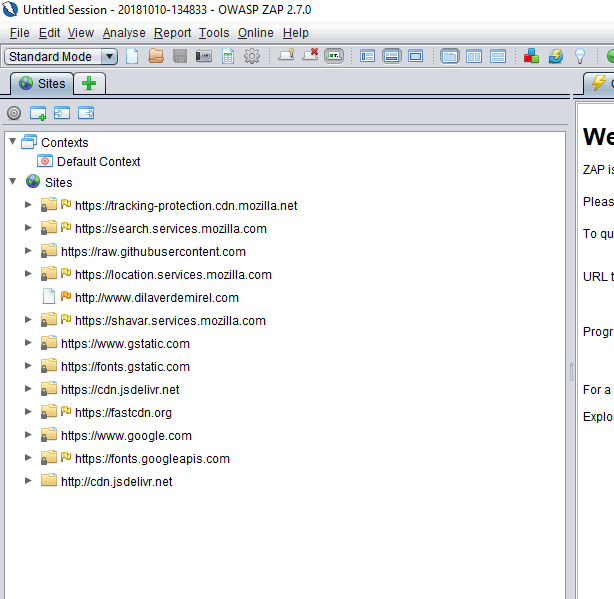Open the lightning bolt tab on right
The width and height of the screenshot is (614, 599).
click(x=599, y=83)
